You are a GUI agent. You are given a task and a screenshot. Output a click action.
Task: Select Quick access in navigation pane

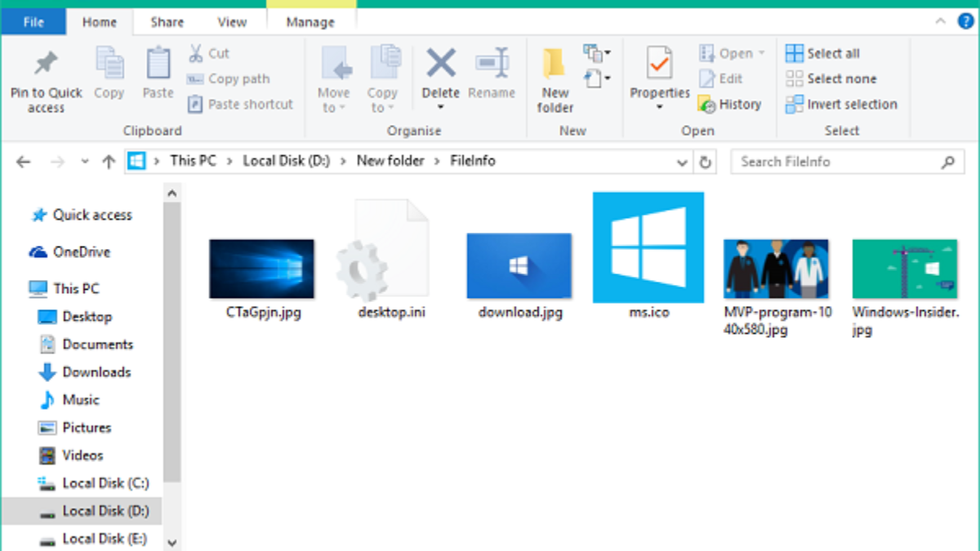click(x=82, y=216)
